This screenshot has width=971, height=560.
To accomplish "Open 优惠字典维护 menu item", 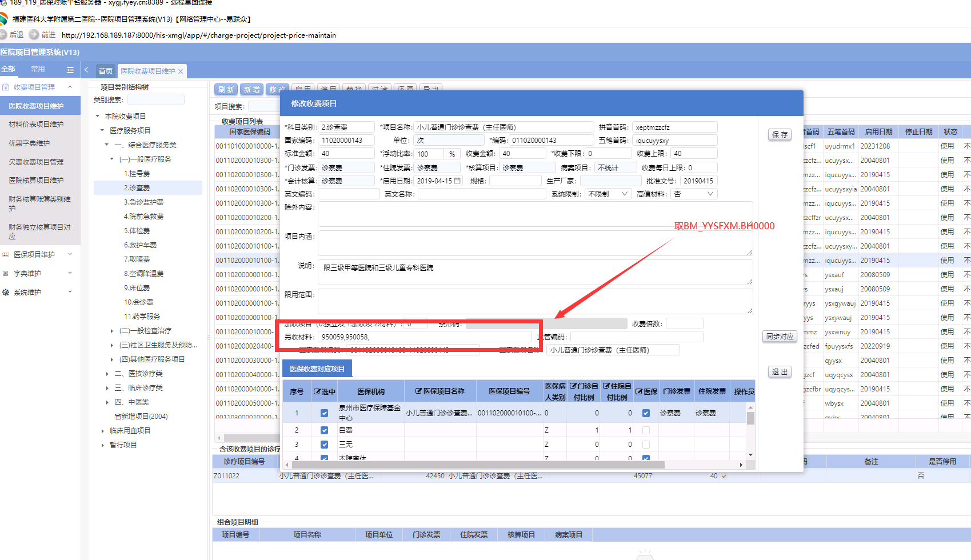I will point(29,143).
